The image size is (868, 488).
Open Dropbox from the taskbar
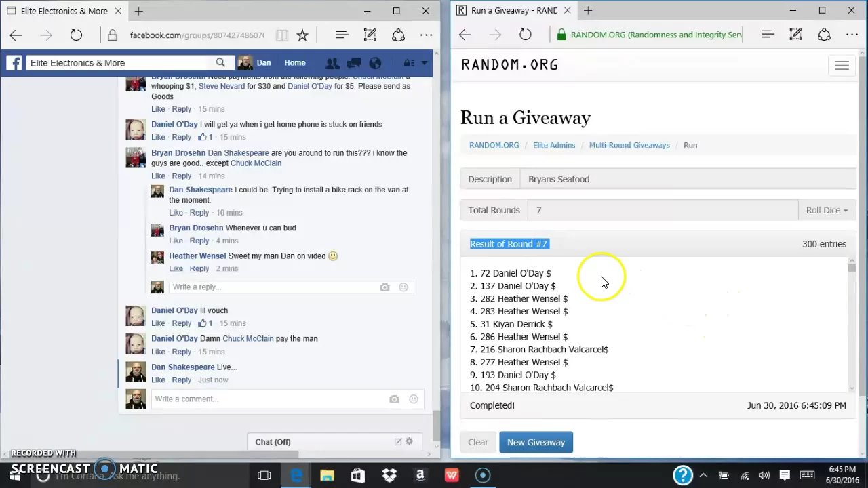[x=389, y=476]
